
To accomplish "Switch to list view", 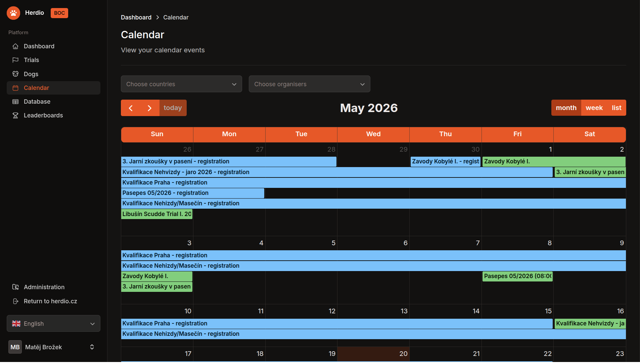I will [x=616, y=108].
